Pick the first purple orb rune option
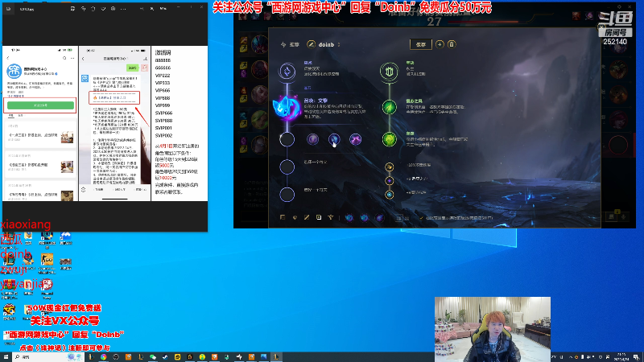Viewport: 644px width, 362px height. 312,139
